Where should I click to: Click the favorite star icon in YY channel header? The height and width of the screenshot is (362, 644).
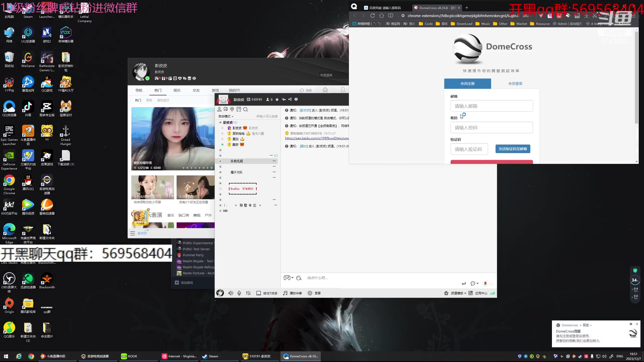pyautogui.click(x=277, y=100)
